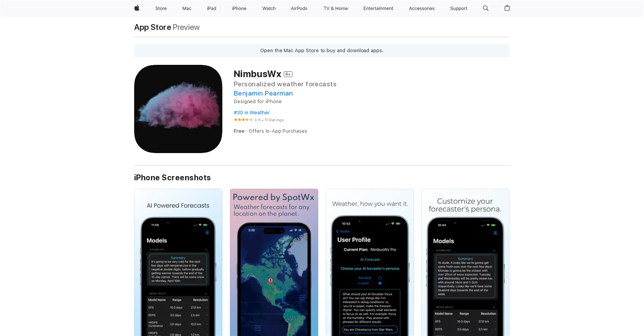Open the shopping bag icon
The height and width of the screenshot is (336, 644).
(507, 8)
